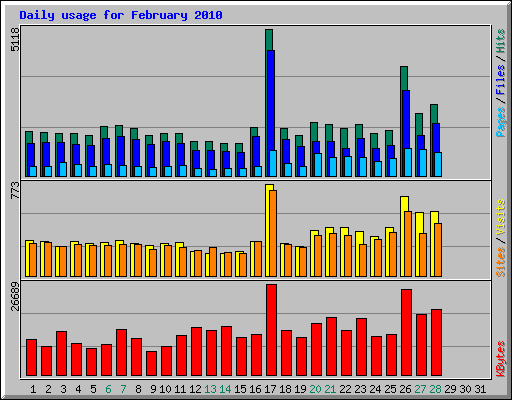The width and height of the screenshot is (512, 400).
Task: Click the yellow Visits bar for day 26
Action: pos(403,237)
